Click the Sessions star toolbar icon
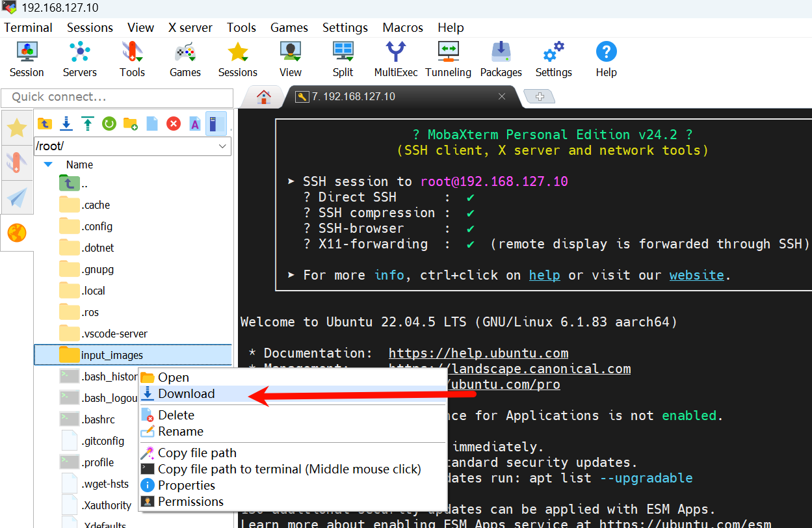The height and width of the screenshot is (528, 812). pos(238,59)
